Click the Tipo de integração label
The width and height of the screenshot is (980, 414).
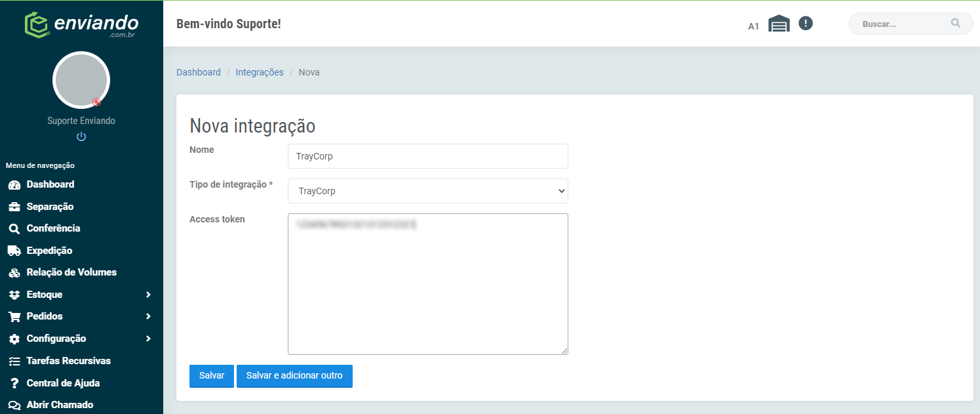pos(231,184)
